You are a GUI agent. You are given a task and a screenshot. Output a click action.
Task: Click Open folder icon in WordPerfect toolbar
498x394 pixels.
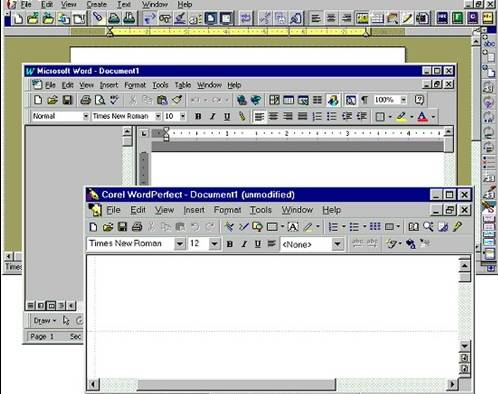pyautogui.click(x=108, y=227)
